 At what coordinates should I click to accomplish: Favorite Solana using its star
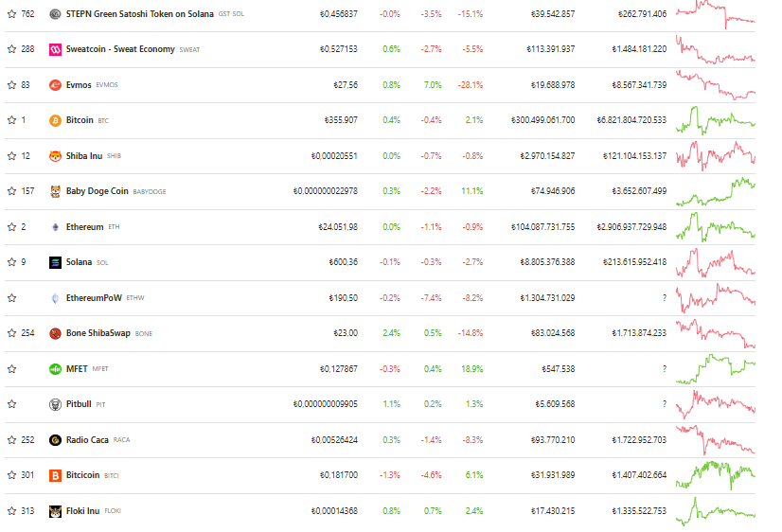click(x=12, y=262)
